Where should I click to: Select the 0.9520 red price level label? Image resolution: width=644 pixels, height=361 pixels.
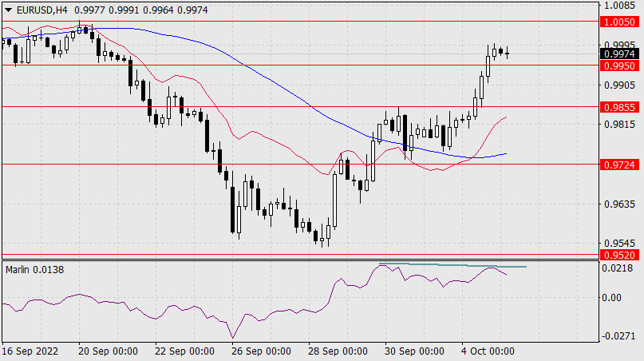(x=620, y=255)
